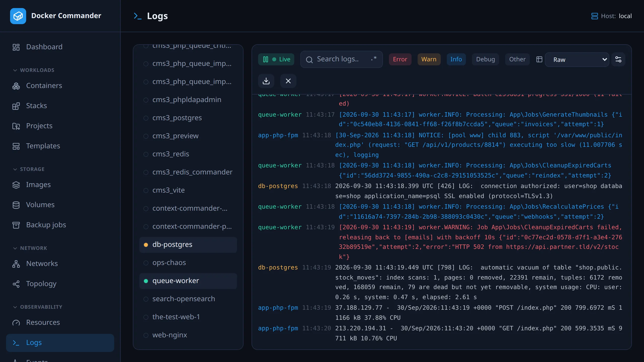Select cms3_redis_commander container
The width and height of the screenshot is (644, 362).
pos(188,172)
